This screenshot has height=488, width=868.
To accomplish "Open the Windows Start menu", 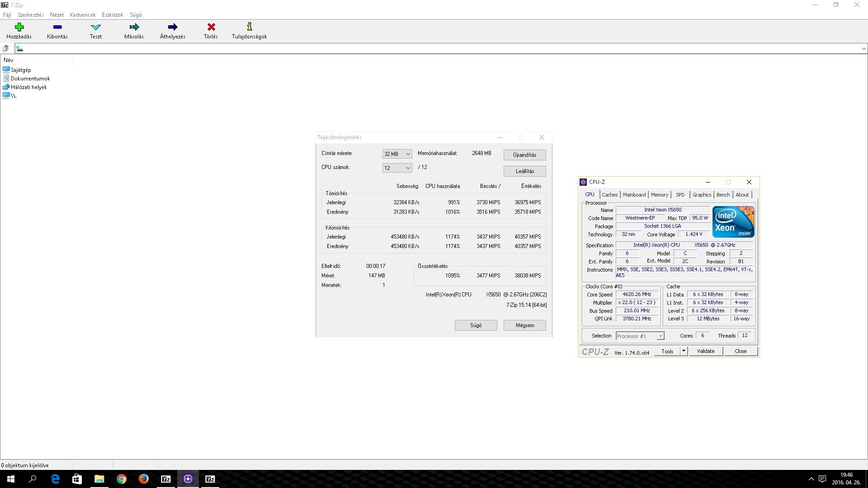I will click(11, 479).
